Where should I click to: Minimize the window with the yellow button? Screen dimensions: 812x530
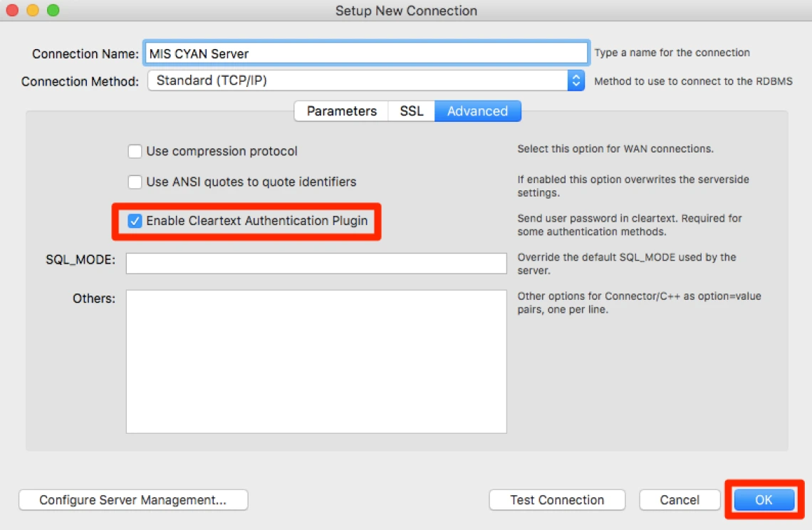click(x=33, y=11)
